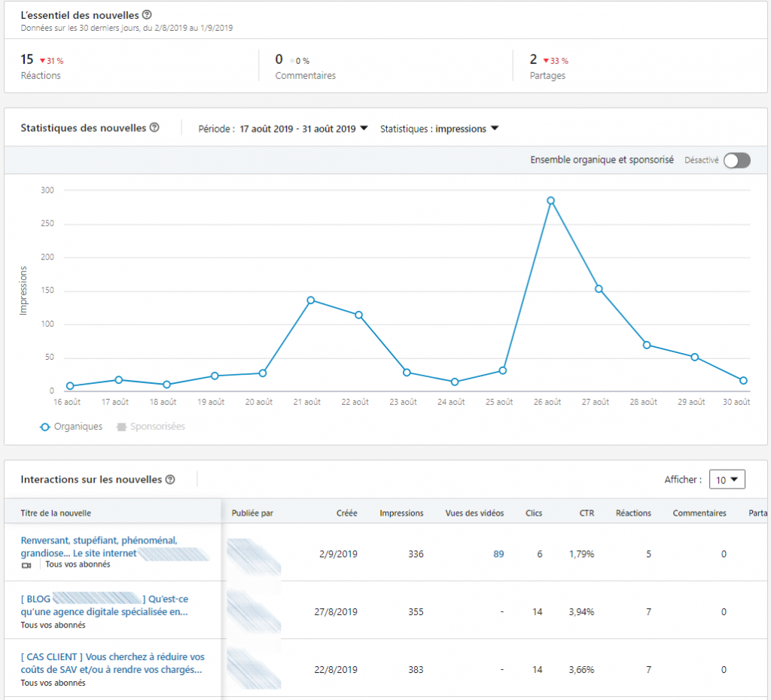Click the Sponsorisées legend icon
This screenshot has width=771, height=700.
click(121, 427)
